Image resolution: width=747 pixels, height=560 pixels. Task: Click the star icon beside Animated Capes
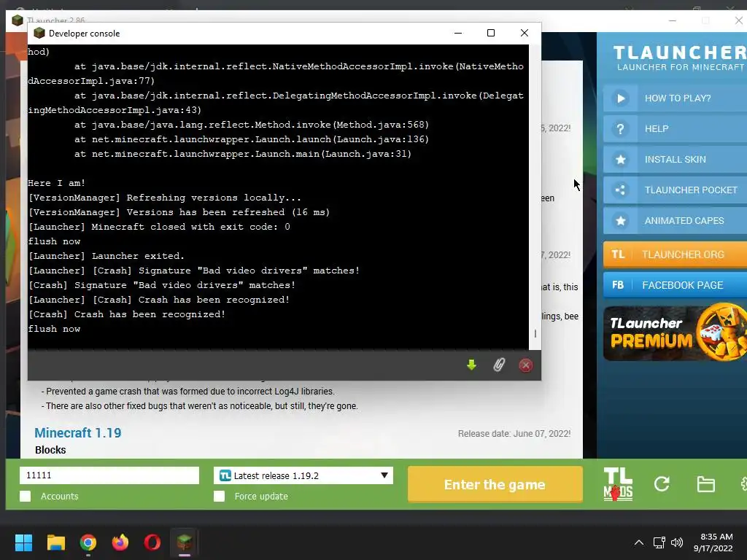coord(620,220)
